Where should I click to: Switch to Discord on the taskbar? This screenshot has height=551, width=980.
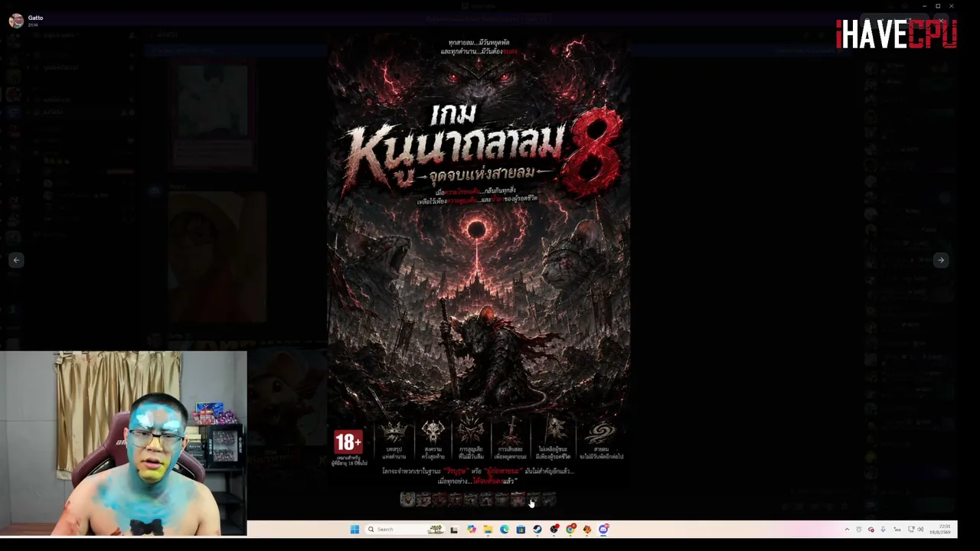(x=604, y=529)
